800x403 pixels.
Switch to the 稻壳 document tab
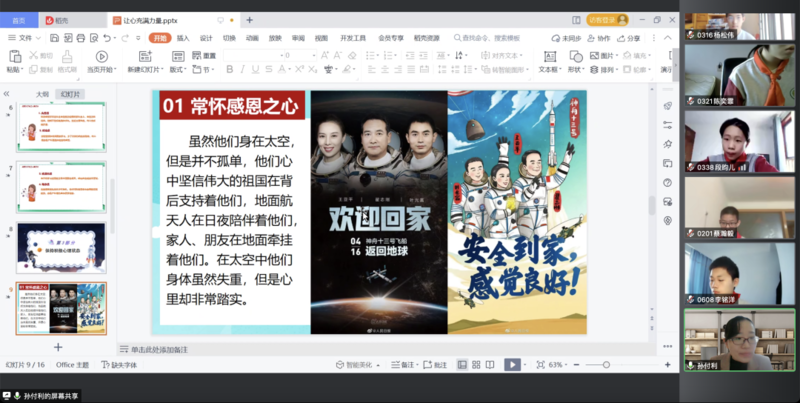click(x=71, y=20)
